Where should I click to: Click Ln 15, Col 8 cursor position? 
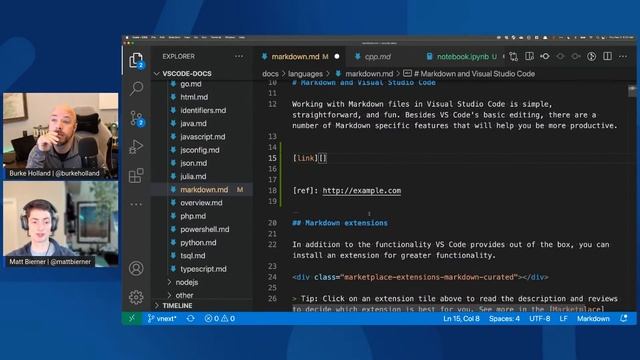(461, 318)
